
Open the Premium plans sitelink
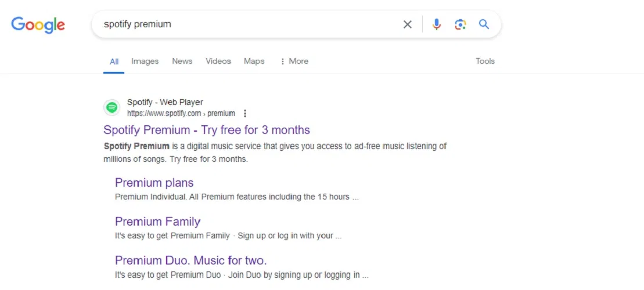coord(154,183)
